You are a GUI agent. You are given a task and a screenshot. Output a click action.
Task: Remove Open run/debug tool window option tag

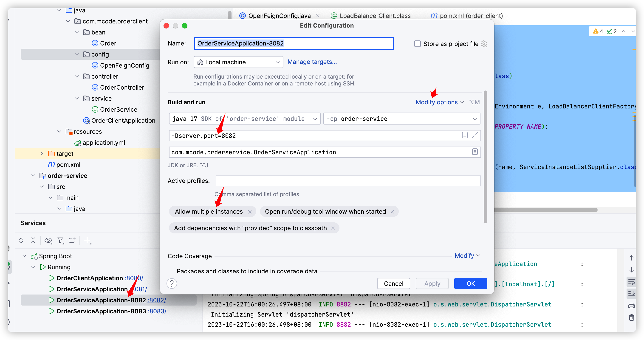392,212
